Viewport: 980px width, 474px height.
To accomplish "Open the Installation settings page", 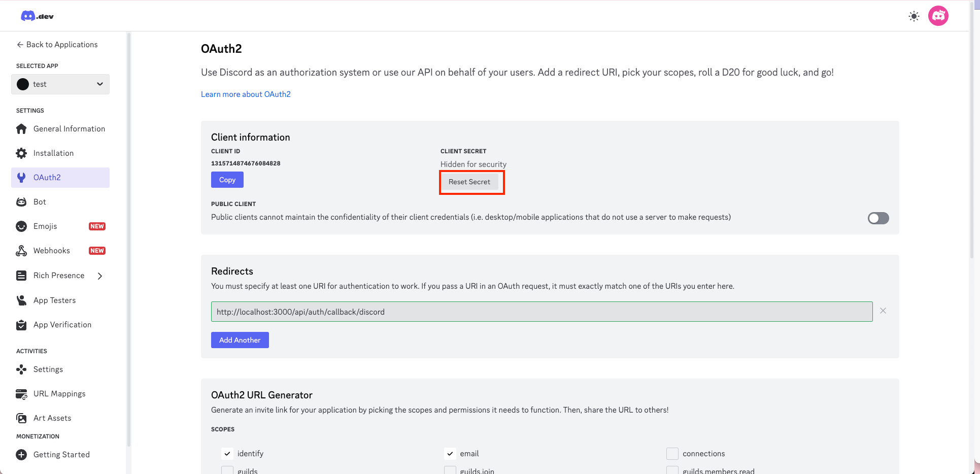I will coord(60,153).
